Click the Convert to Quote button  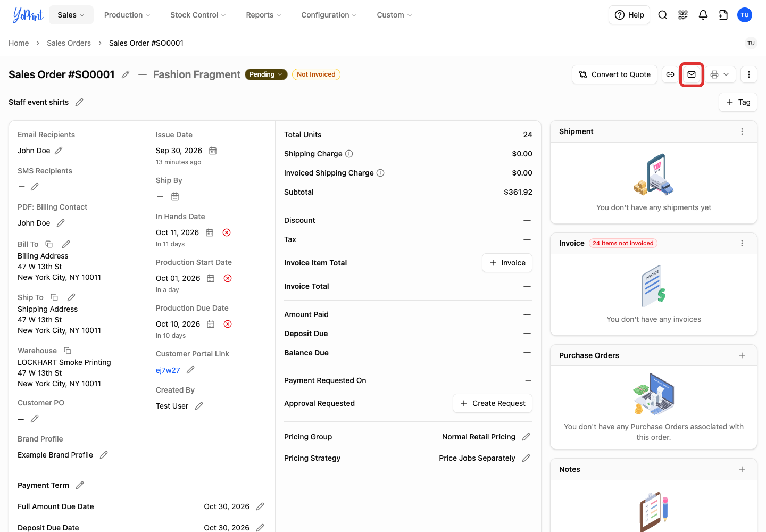[615, 74]
